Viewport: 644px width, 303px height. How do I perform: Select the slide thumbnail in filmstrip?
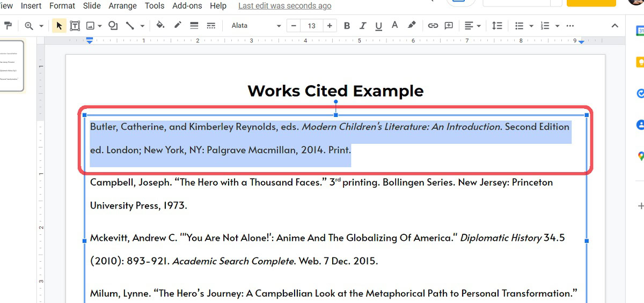(x=11, y=65)
